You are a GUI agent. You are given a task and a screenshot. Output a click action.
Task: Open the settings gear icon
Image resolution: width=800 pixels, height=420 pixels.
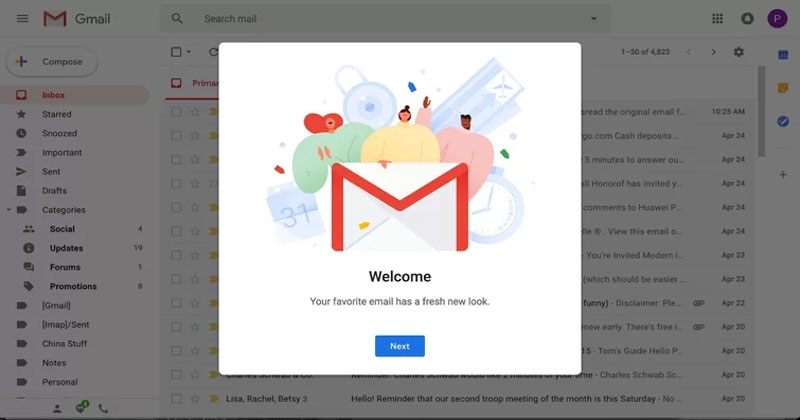(738, 52)
